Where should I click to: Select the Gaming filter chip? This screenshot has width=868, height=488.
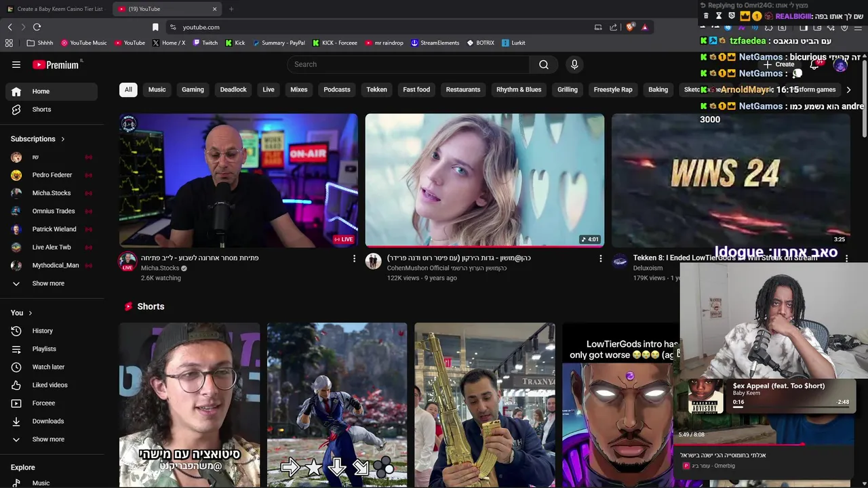[193, 89]
